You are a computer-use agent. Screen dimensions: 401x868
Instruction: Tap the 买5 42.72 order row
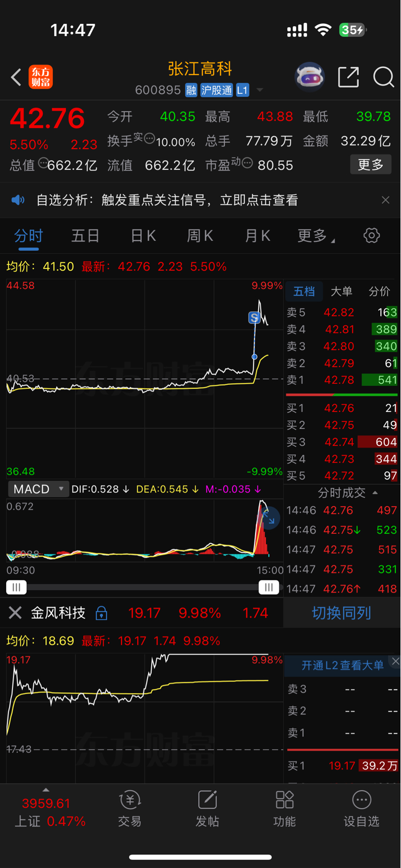[x=342, y=476]
